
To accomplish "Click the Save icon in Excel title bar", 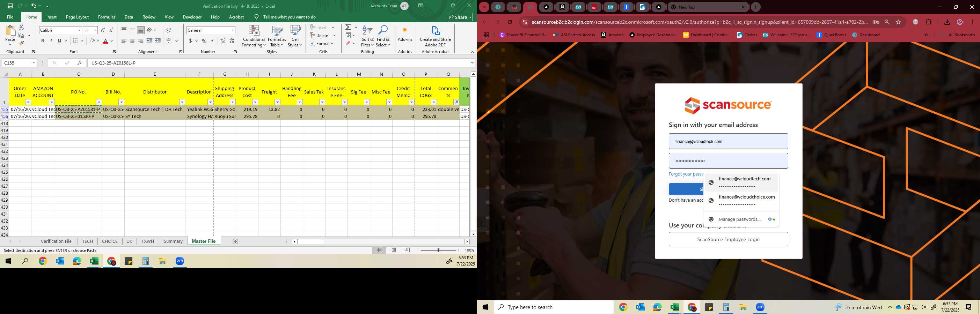I will coord(10,6).
